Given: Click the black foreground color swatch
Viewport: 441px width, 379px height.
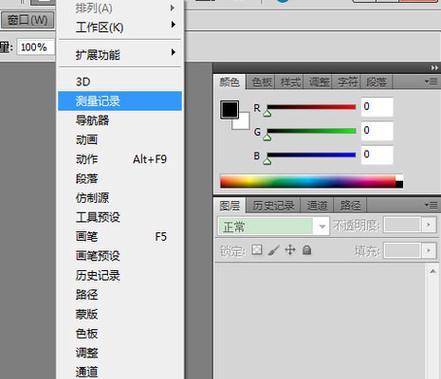Looking at the screenshot, I should (x=229, y=109).
